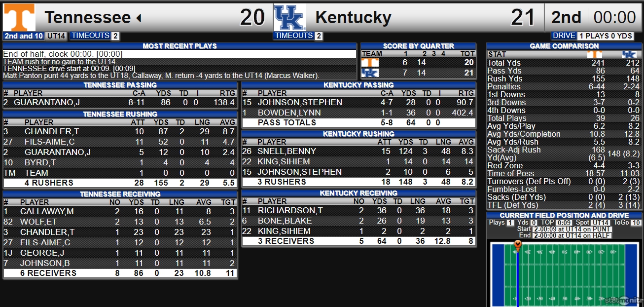Click the 2nd and 10 down indicator
The image size is (644, 307).
coord(24,36)
